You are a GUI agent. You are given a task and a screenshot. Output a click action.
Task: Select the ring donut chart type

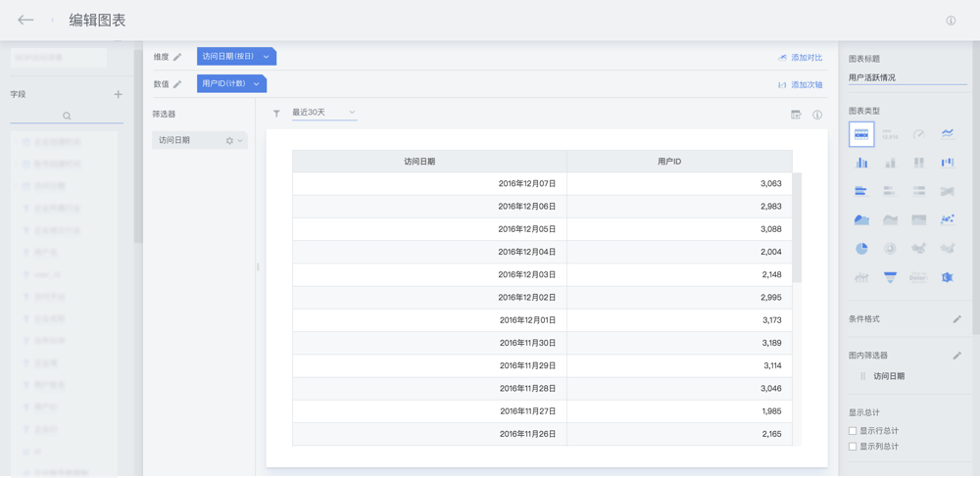pos(890,248)
